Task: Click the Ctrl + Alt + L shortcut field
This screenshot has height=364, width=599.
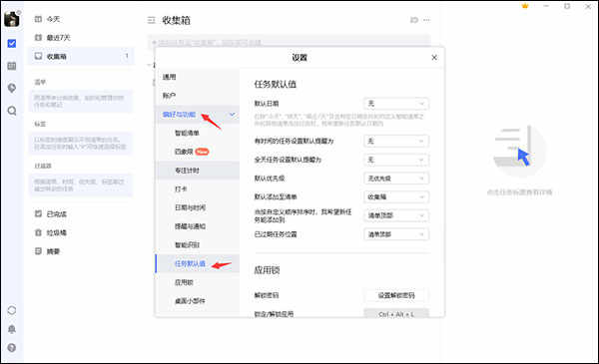Action: pyautogui.click(x=396, y=313)
